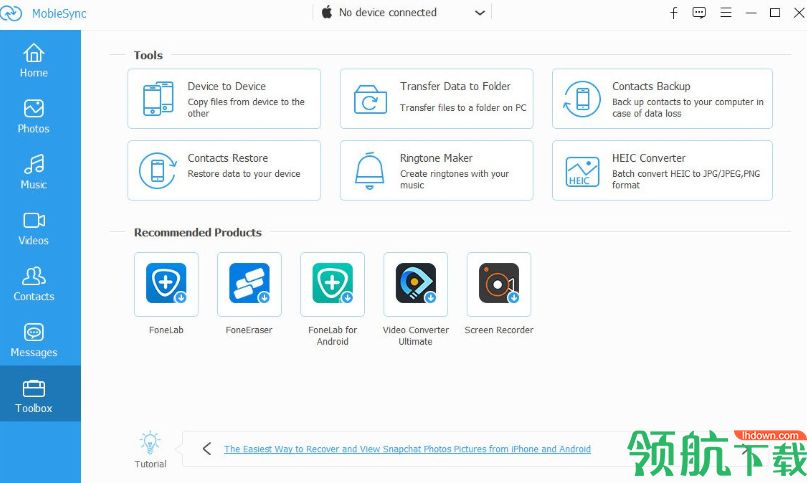Click 'Transfer files to a folder on PC' text
Screen dimensions: 807x483
pyautogui.click(x=463, y=108)
